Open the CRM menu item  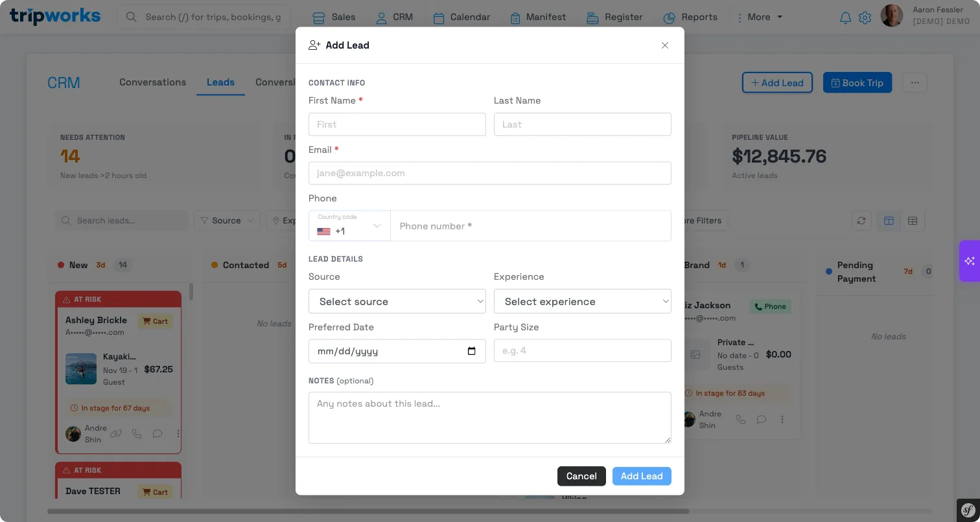(394, 17)
